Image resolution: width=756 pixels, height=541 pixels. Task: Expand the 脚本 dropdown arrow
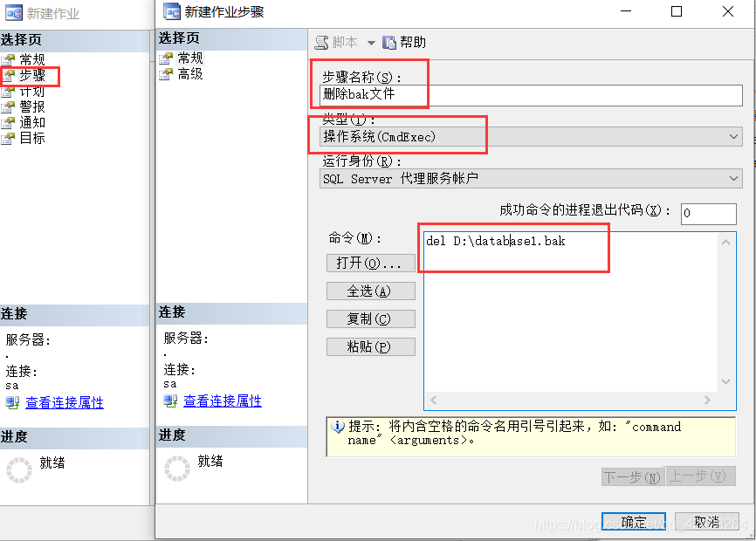371,43
